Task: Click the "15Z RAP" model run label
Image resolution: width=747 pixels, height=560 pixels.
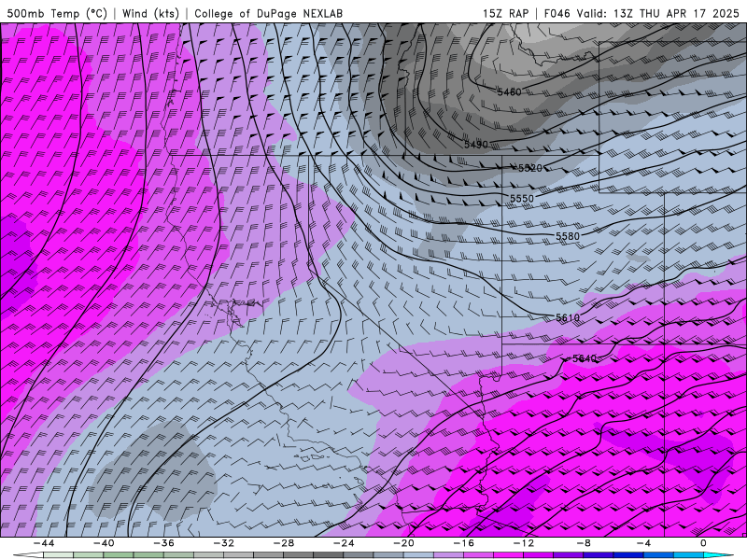Action: click(505, 13)
